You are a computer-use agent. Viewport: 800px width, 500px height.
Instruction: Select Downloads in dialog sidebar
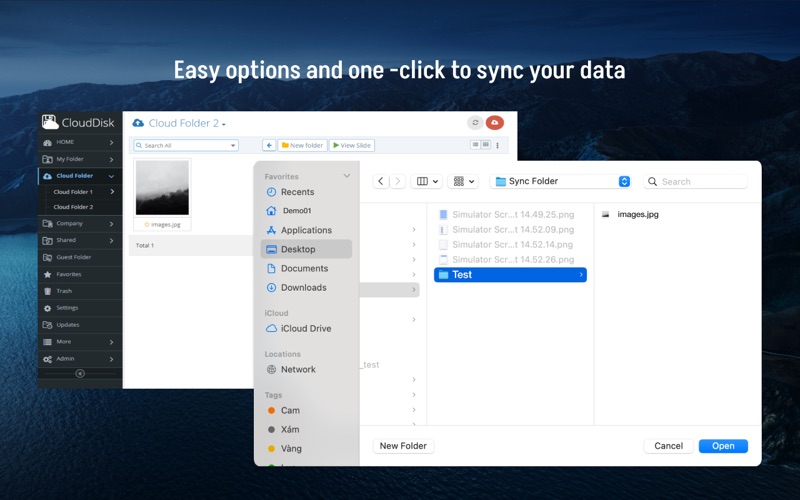click(306, 287)
